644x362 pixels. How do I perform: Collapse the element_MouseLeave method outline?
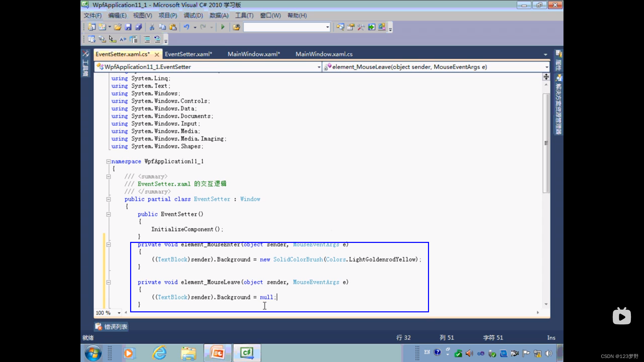pyautogui.click(x=108, y=282)
